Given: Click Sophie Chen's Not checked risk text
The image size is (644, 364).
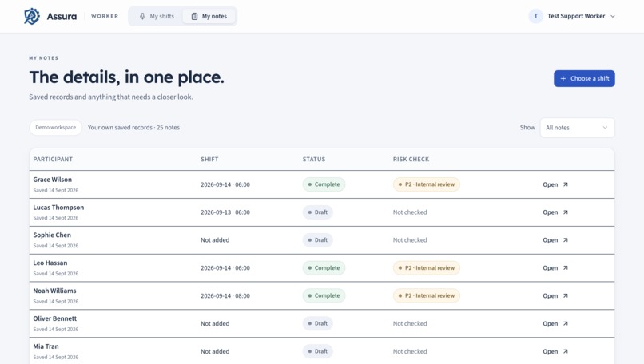Looking at the screenshot, I should [x=410, y=240].
